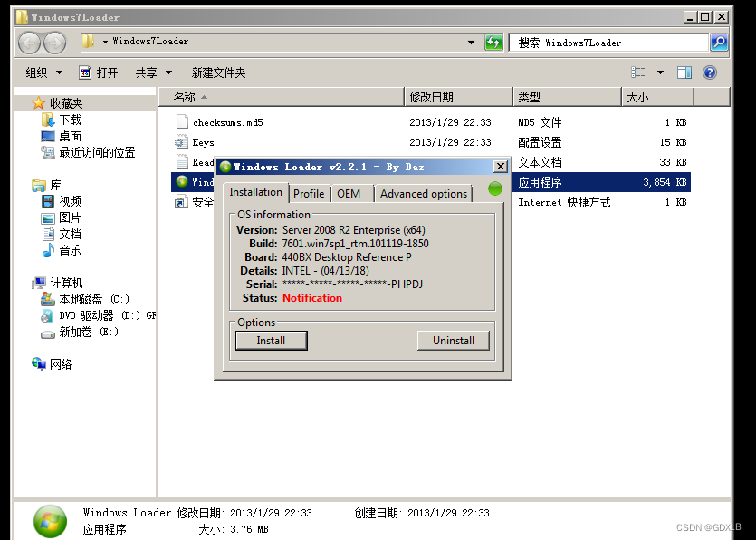
Task: Click the checksums.md5 file name
Action: click(228, 122)
